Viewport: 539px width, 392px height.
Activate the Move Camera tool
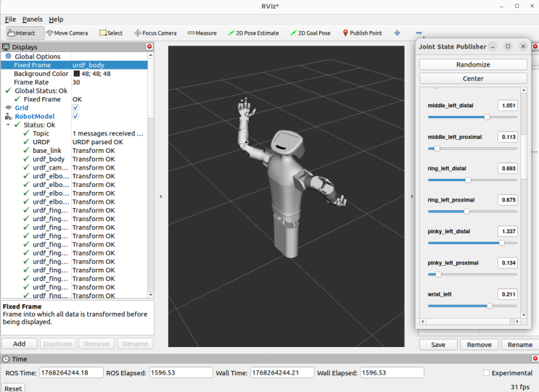point(67,33)
